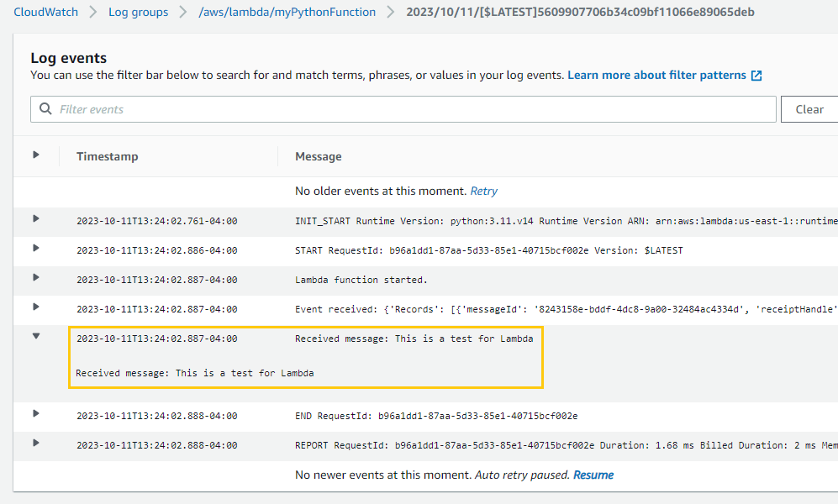Expand the START RequestId log event
This screenshot has height=504, width=838.
click(34, 249)
